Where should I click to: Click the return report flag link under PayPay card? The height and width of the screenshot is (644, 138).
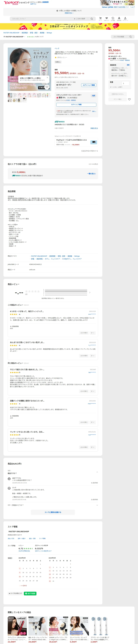(90, 151)
